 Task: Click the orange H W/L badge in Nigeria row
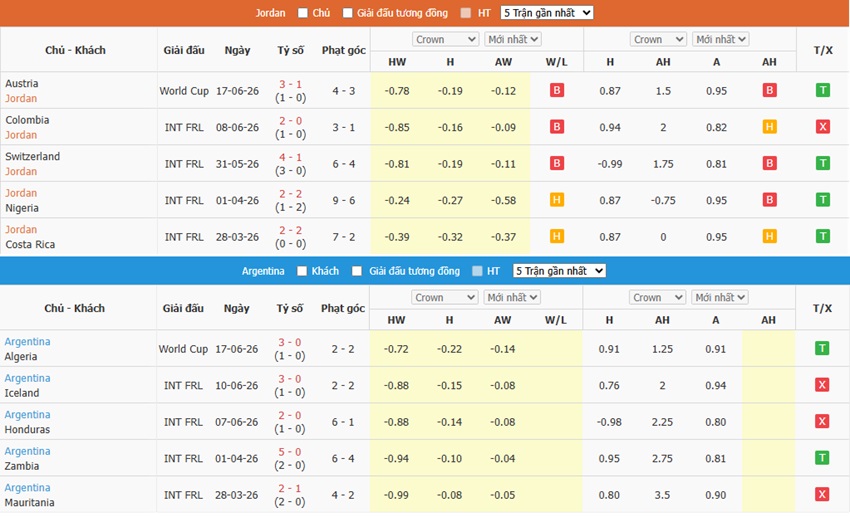(x=557, y=200)
